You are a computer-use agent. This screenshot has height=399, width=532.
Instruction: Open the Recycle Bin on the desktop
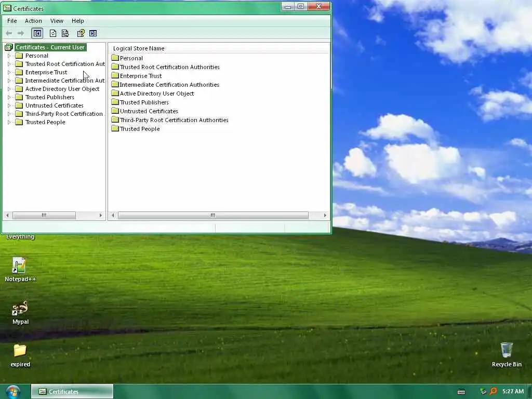coord(507,354)
